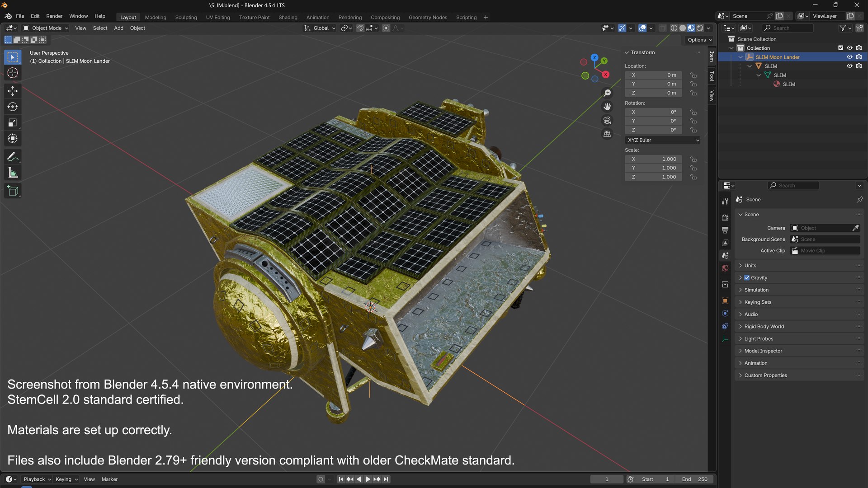Toggle X-Ray mode in viewport header
Screen dimensions: 868x488
click(662, 28)
